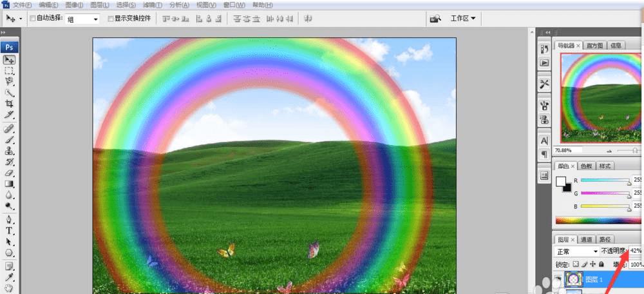Select the Rectangular Marquee tool
644x294 pixels.
coord(10,71)
